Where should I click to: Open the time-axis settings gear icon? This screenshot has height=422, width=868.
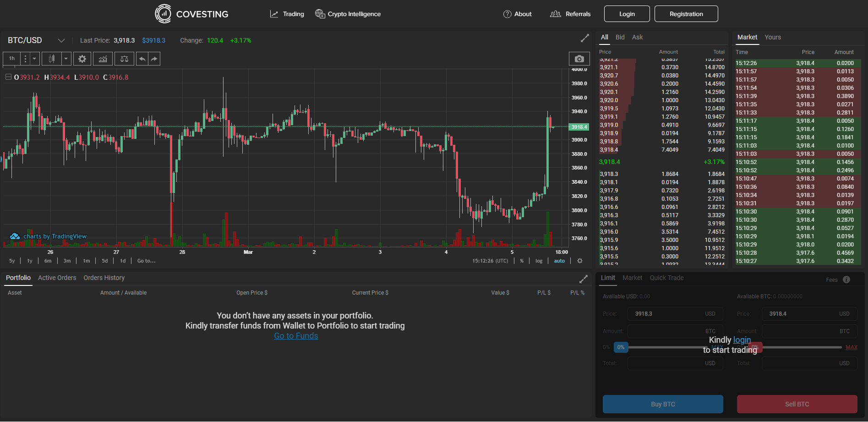(580, 261)
